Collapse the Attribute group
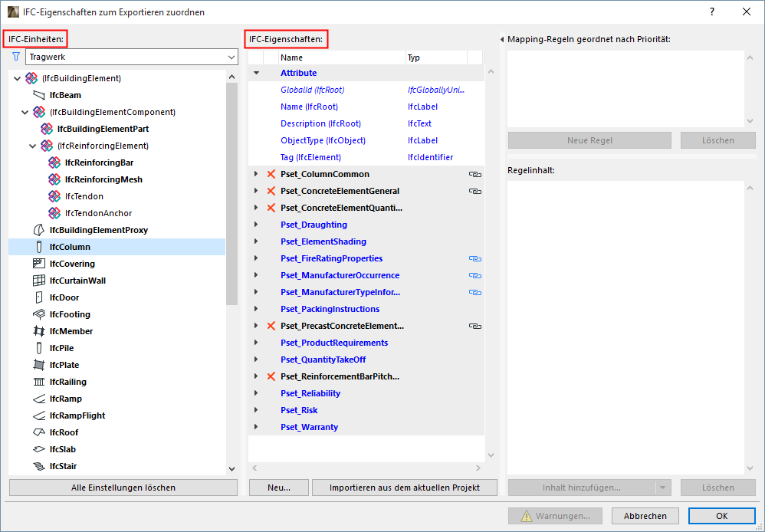 coord(256,73)
